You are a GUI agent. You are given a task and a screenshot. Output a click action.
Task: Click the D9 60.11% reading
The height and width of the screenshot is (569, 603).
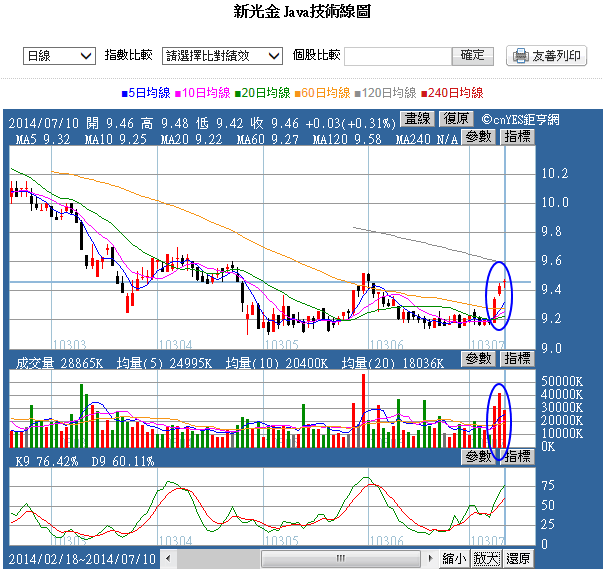[123, 461]
